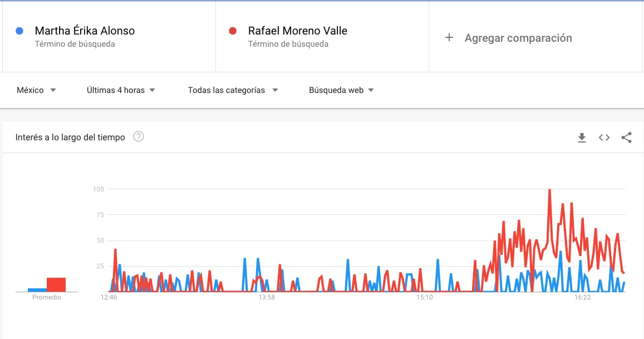
Task: Open the help icon beside chart title
Action: coord(139,137)
